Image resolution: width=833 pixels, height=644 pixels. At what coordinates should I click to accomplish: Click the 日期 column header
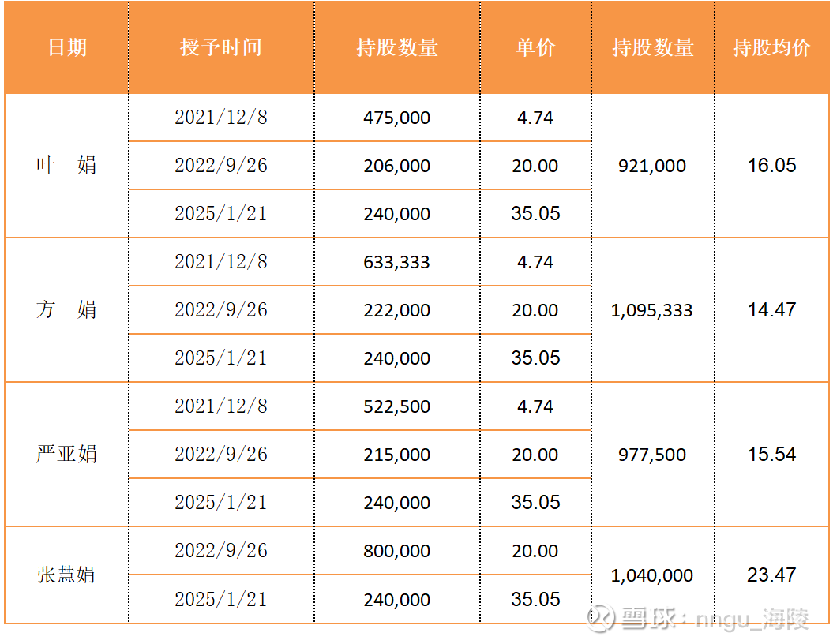67,48
